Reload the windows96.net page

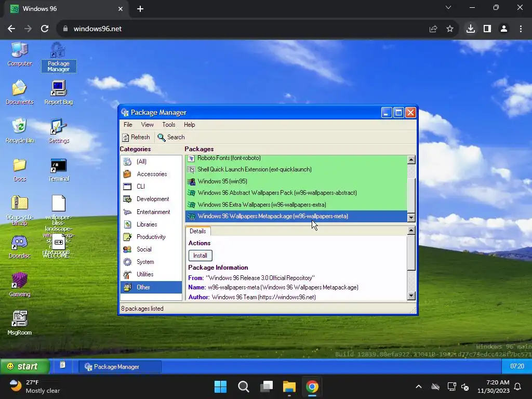(45, 29)
